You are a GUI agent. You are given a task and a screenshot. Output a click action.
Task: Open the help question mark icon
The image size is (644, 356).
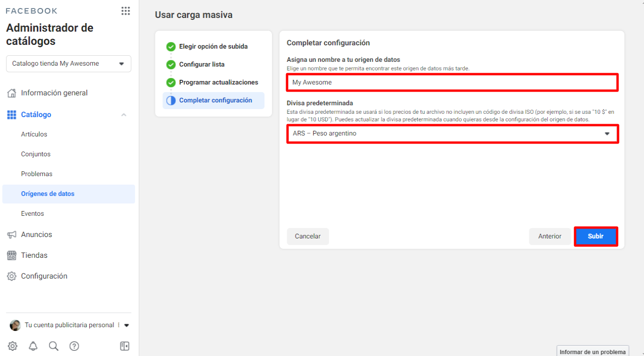click(x=74, y=346)
